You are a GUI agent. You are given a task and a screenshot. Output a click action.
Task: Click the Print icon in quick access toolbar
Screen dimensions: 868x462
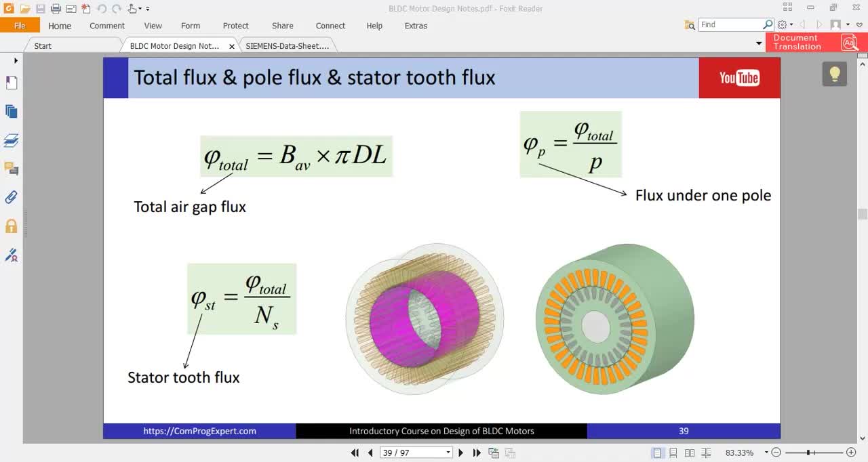(56, 9)
